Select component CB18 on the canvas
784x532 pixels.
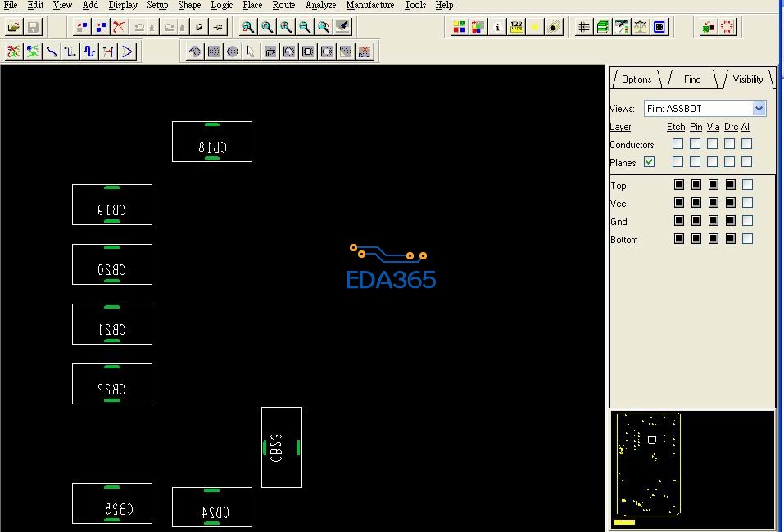212,142
